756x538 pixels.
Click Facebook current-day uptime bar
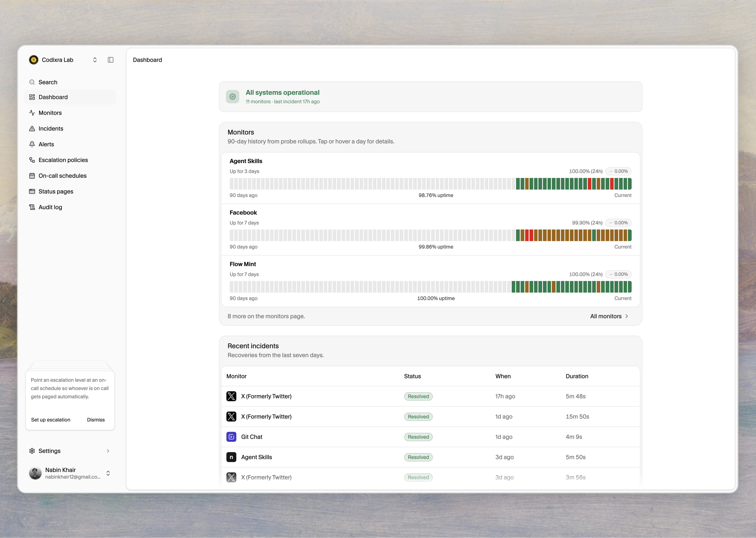(x=630, y=235)
